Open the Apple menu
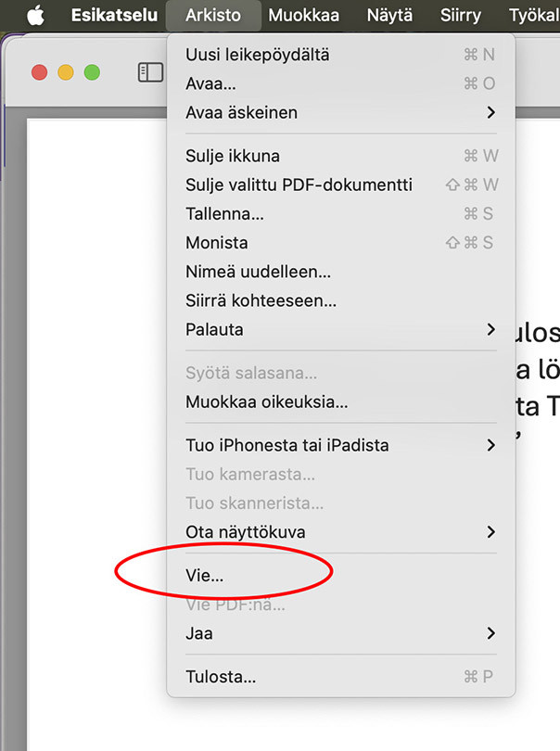Screen dimensions: 560x751 click(x=34, y=15)
